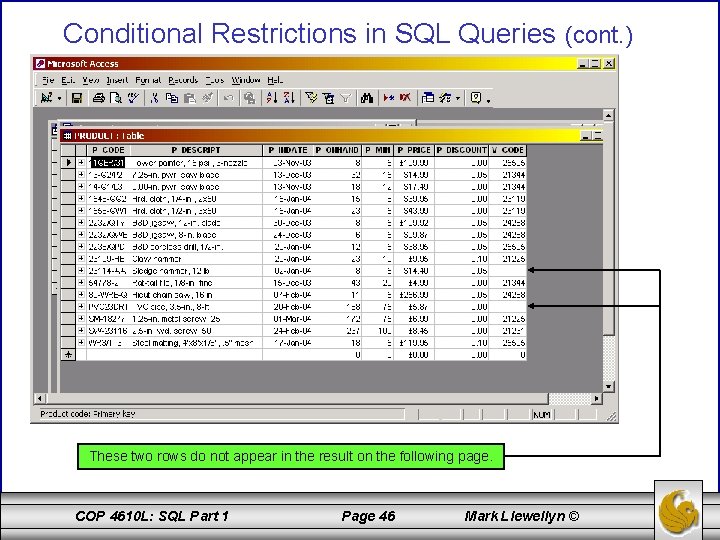Viewport: 720px width, 540px height.
Task: Open the Tools menu
Action: click(214, 80)
